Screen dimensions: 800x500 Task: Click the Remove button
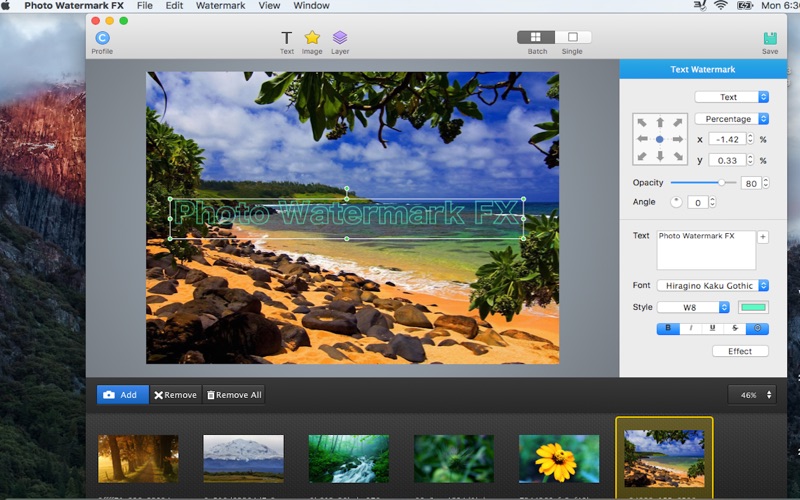coord(176,394)
